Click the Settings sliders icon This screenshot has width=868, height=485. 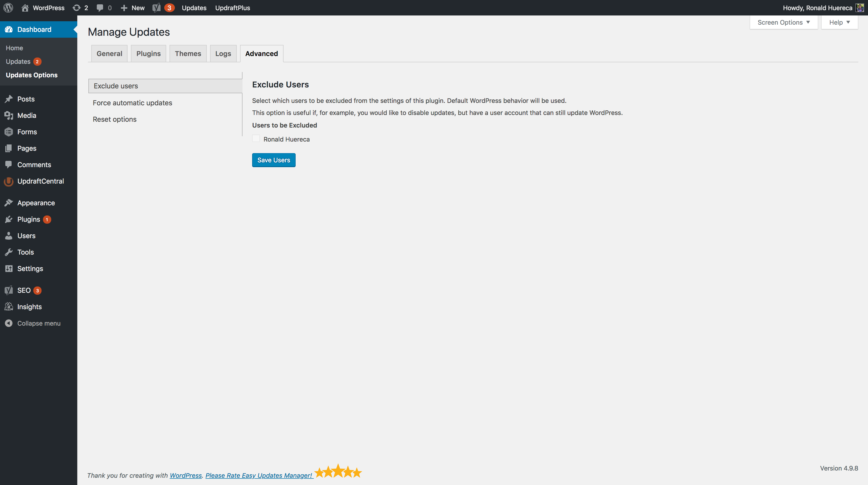pyautogui.click(x=9, y=269)
